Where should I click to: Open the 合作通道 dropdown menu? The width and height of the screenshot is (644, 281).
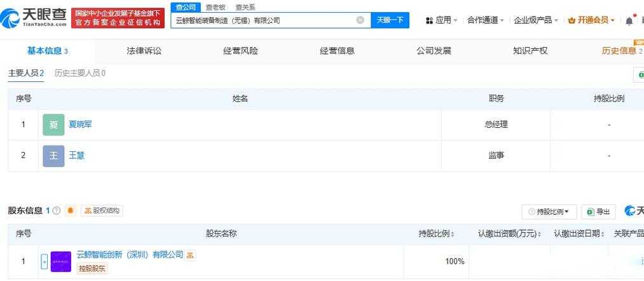(486, 20)
